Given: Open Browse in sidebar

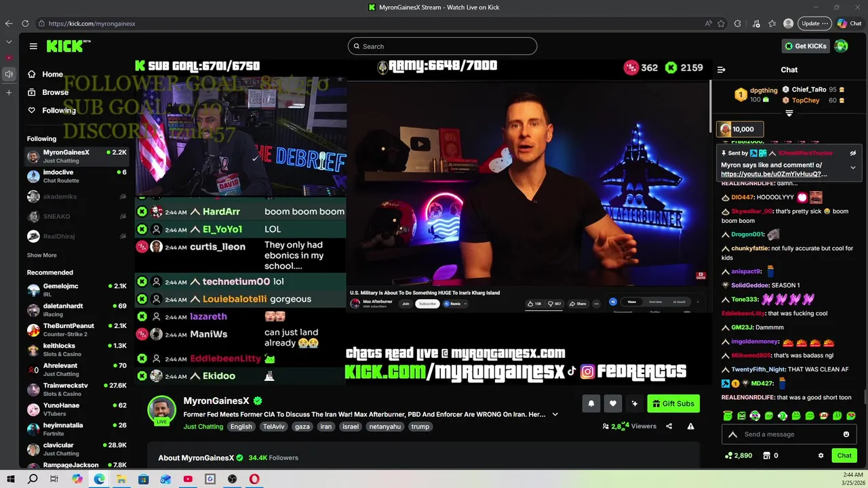Looking at the screenshot, I should 48,92.
